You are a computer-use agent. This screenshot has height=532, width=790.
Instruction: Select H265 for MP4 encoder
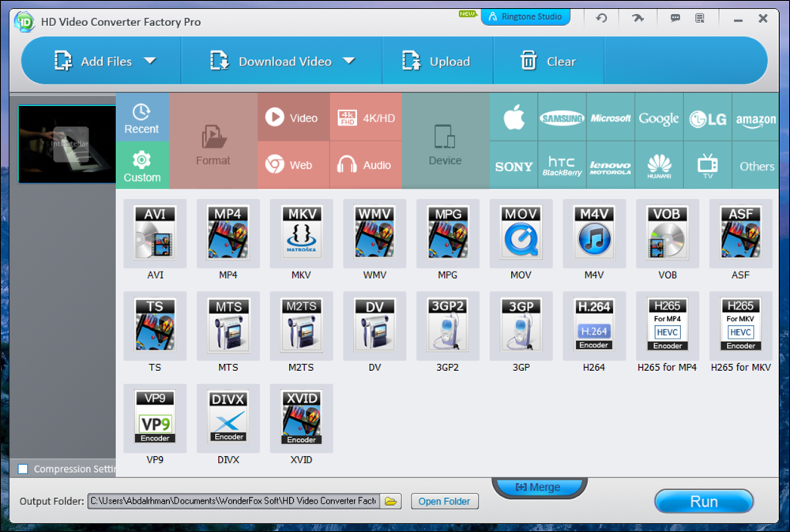tap(668, 326)
